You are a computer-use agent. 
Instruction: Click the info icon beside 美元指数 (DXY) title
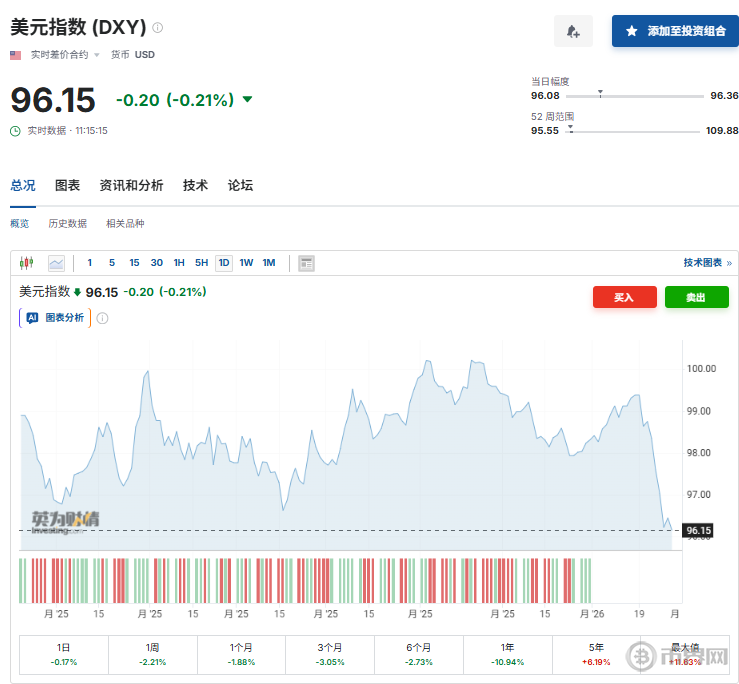pyautogui.click(x=158, y=28)
